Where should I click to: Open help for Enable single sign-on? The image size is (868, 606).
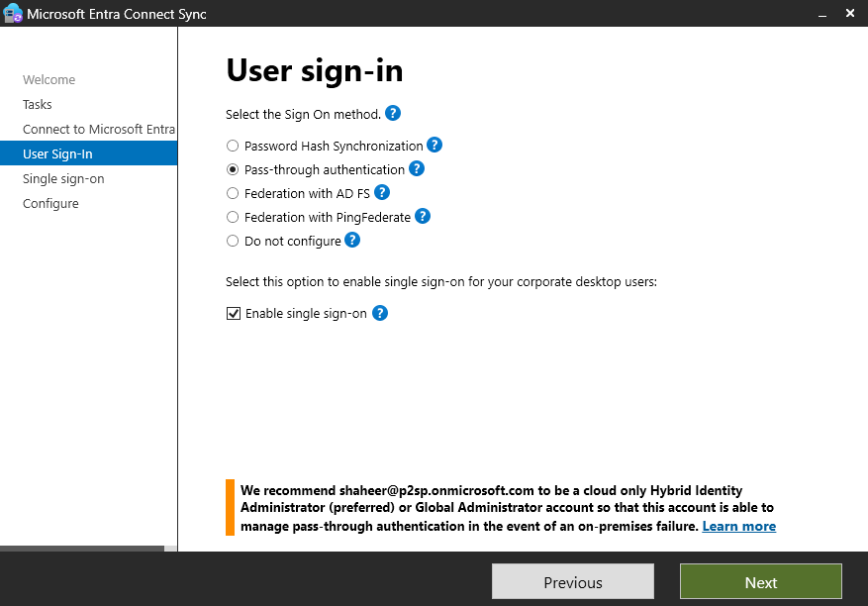379,314
